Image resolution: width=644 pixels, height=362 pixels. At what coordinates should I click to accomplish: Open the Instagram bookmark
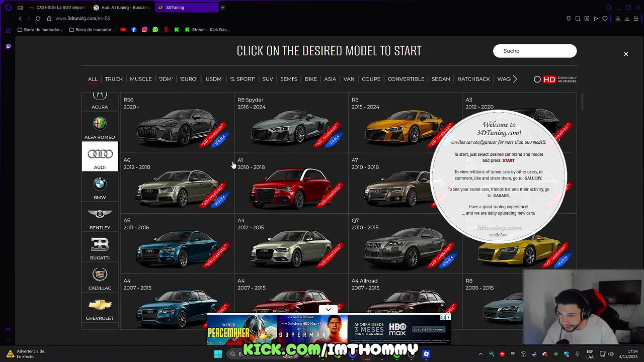144,30
